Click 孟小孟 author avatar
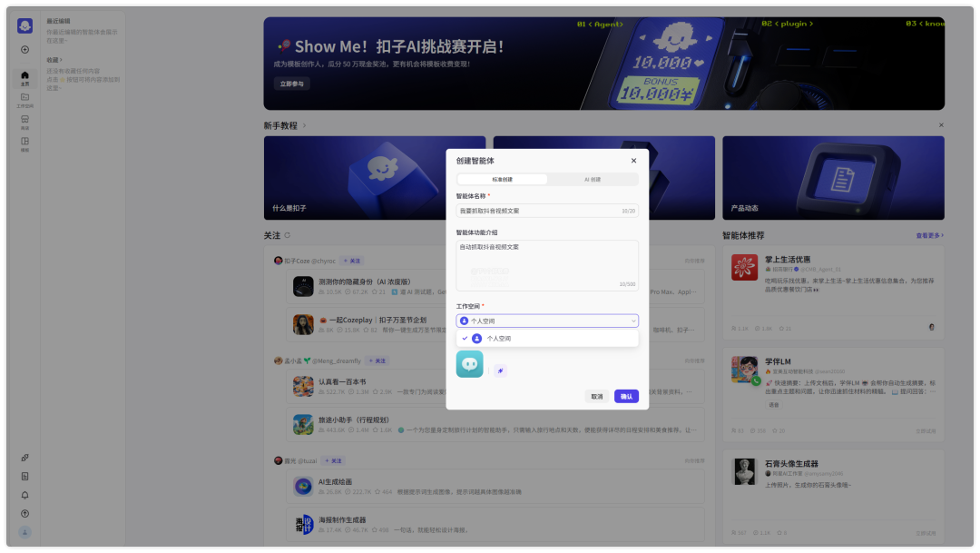 pyautogui.click(x=279, y=361)
